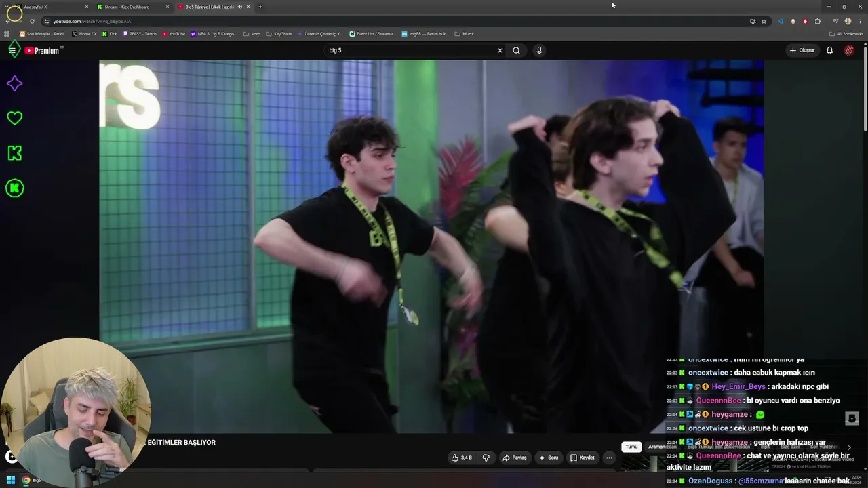This screenshot has width=868, height=488.
Task: Click the green K Kick sidebar icon
Action: pos(14,153)
